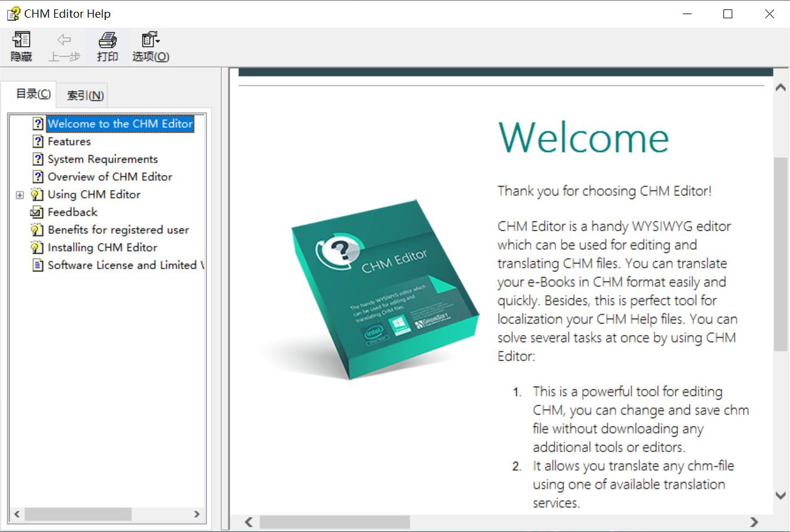The height and width of the screenshot is (532, 790).
Task: Click the content pane scroll up arrow
Action: (781, 88)
